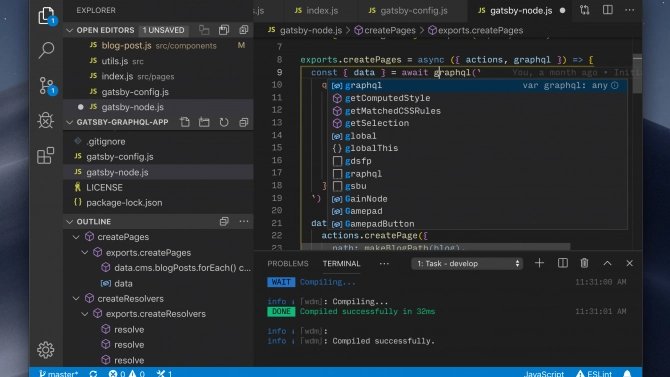
Task: Open editor more actions ellipsis
Action: tap(630, 10)
